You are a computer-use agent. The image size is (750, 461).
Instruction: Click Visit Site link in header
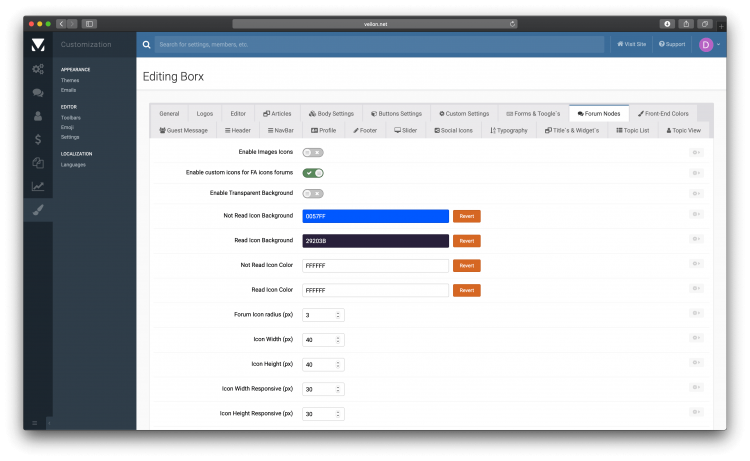(631, 44)
